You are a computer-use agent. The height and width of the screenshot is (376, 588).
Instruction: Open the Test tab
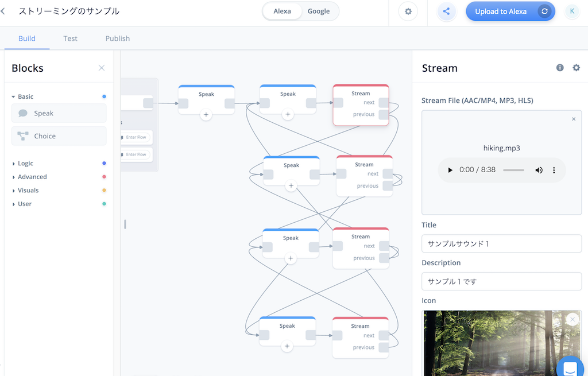point(70,38)
